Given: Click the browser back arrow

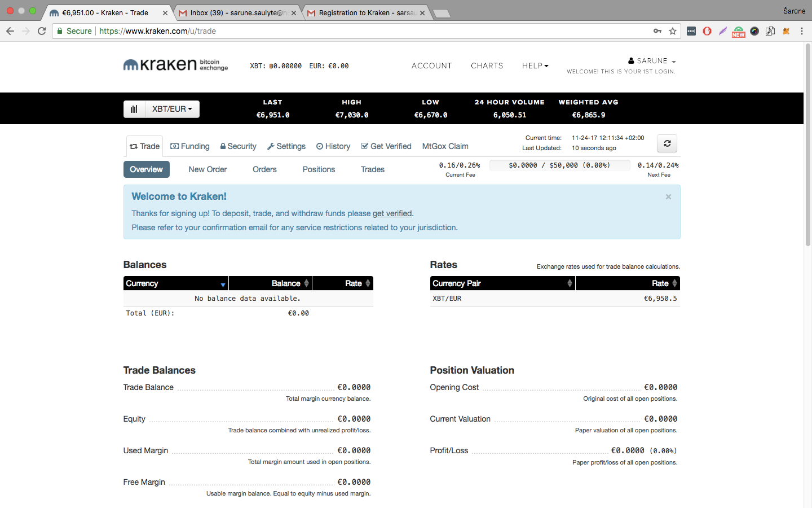Looking at the screenshot, I should (10, 31).
